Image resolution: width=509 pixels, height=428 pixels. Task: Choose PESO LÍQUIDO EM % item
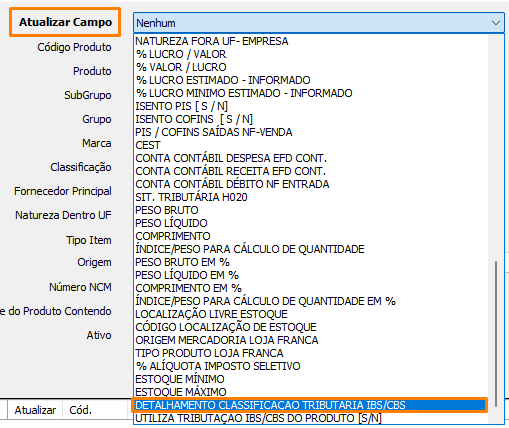[x=311, y=275]
